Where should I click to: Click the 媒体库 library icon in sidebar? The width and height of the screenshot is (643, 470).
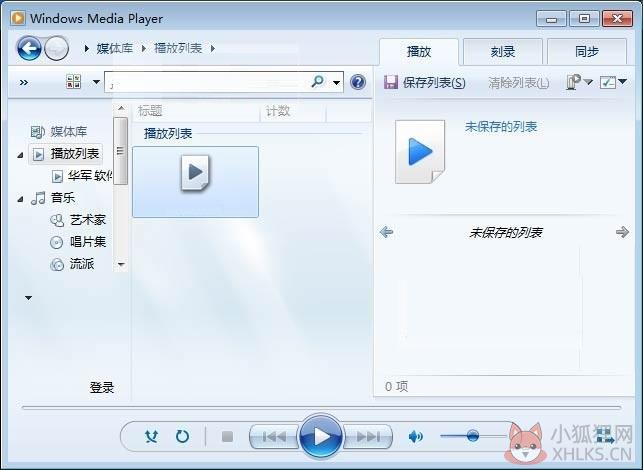tap(37, 132)
